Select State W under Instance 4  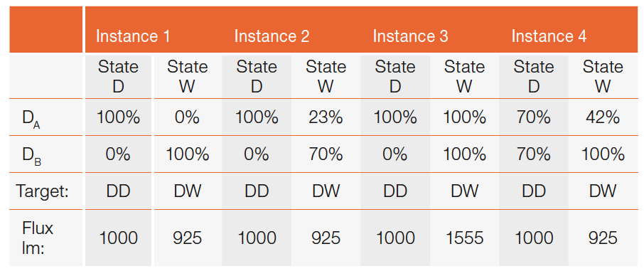[603, 77]
